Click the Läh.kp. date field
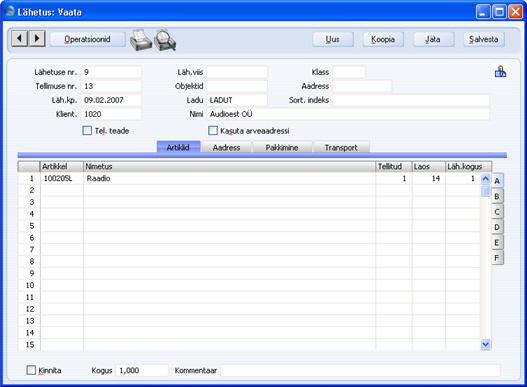Image resolution: width=527 pixels, height=387 pixels. [111, 100]
